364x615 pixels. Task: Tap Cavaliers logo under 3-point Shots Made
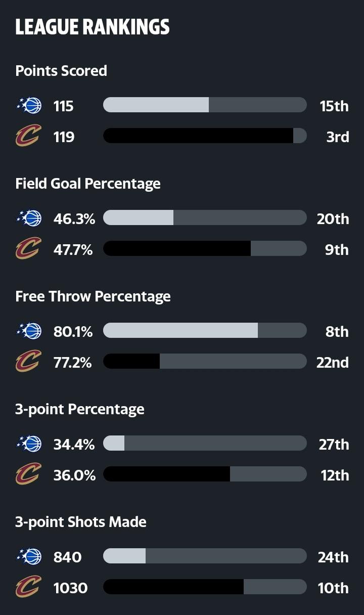click(x=28, y=588)
